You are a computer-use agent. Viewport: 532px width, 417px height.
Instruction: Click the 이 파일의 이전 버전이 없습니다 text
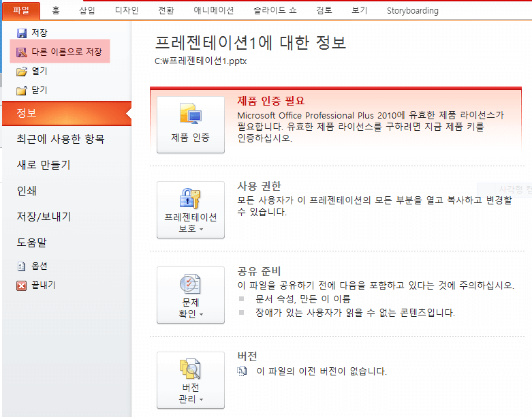click(x=322, y=371)
